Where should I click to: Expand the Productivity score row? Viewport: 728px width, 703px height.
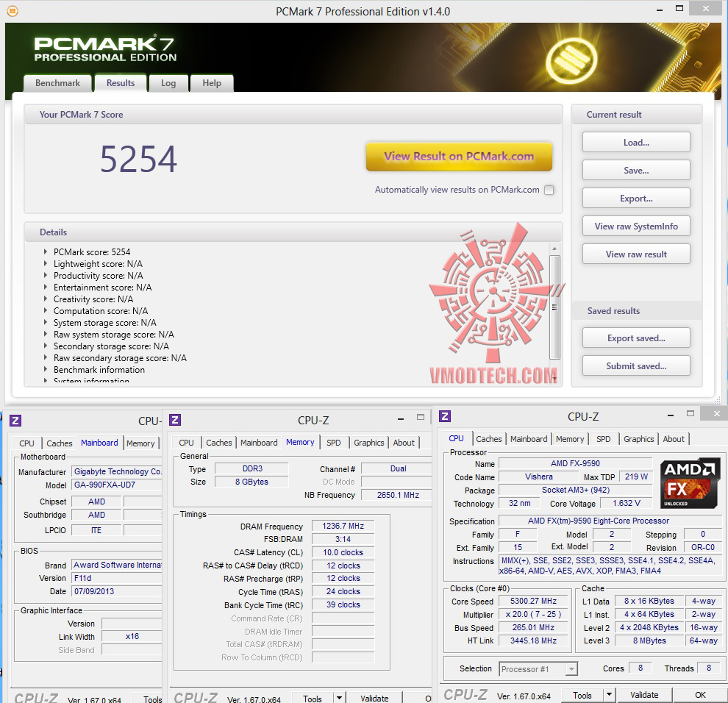[x=46, y=275]
